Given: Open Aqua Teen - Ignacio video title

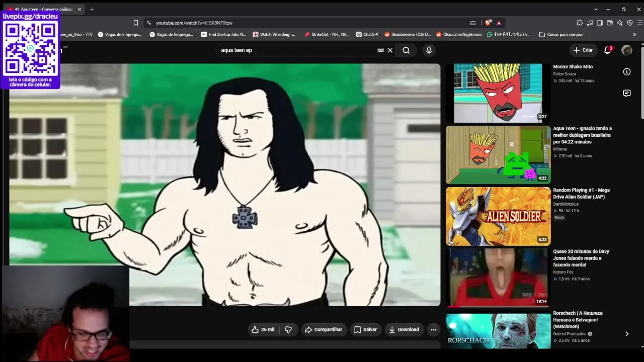Looking at the screenshot, I should (x=583, y=135).
